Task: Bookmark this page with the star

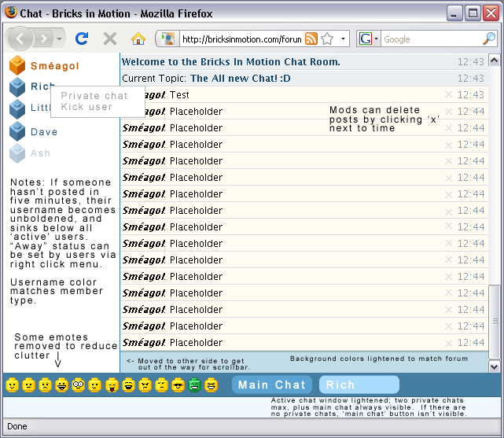Action: click(327, 39)
